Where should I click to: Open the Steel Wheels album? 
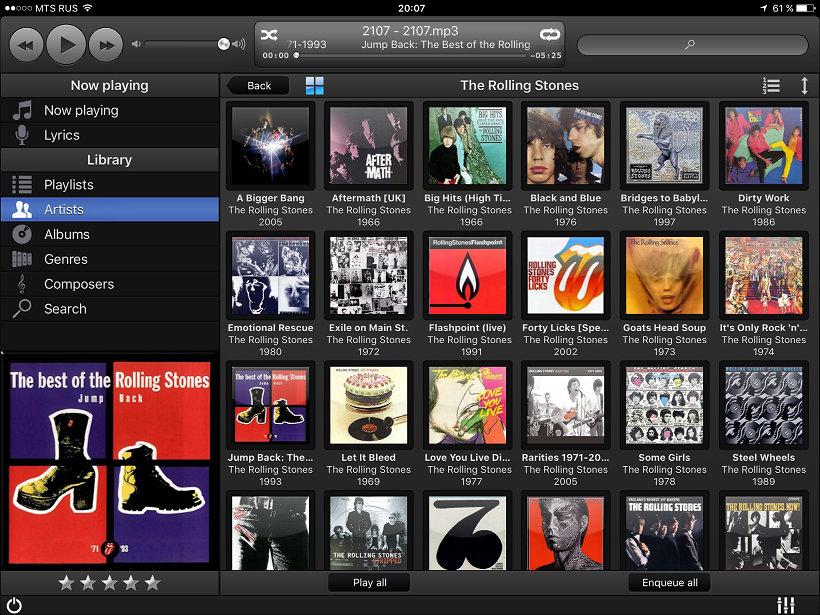tap(764, 405)
